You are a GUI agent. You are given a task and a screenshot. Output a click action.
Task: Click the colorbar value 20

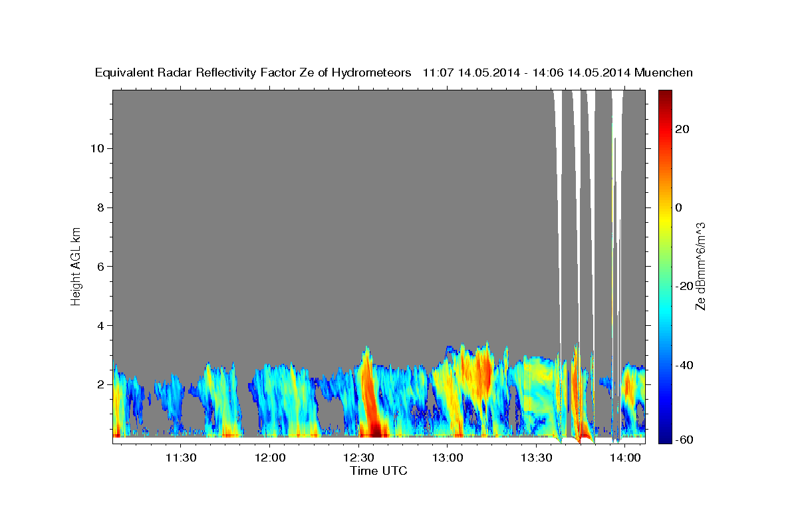(682, 129)
